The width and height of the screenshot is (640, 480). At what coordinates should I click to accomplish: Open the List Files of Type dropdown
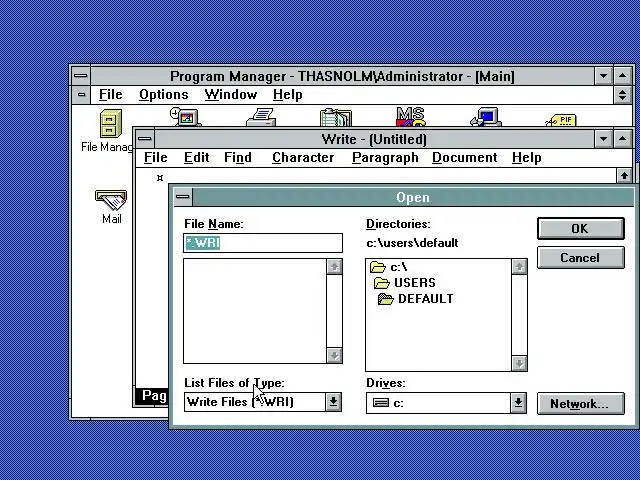pos(333,402)
